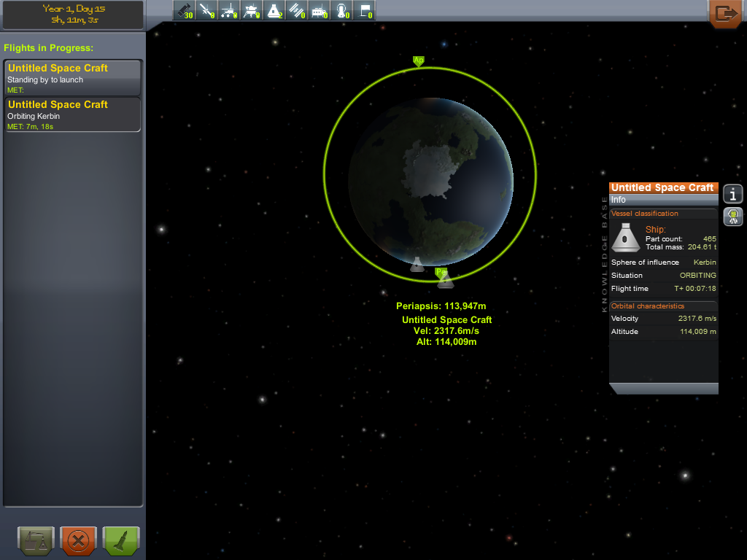This screenshot has width=747, height=560.
Task: Toggle the EVA kerbal filter
Action: [x=341, y=10]
